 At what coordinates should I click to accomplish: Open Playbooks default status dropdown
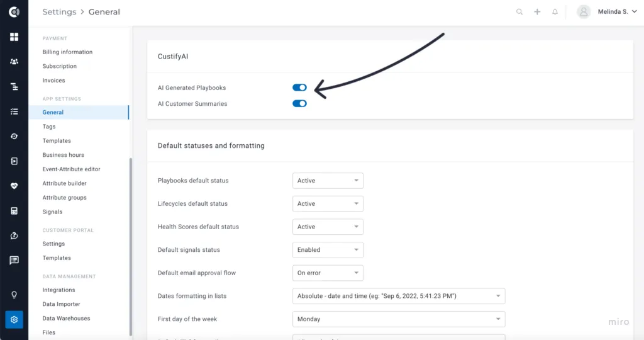coord(328,181)
